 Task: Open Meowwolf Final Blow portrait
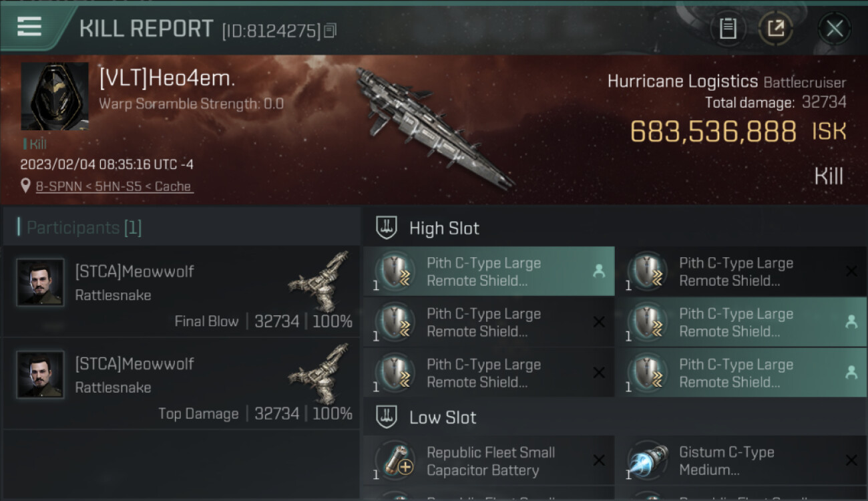click(x=40, y=283)
